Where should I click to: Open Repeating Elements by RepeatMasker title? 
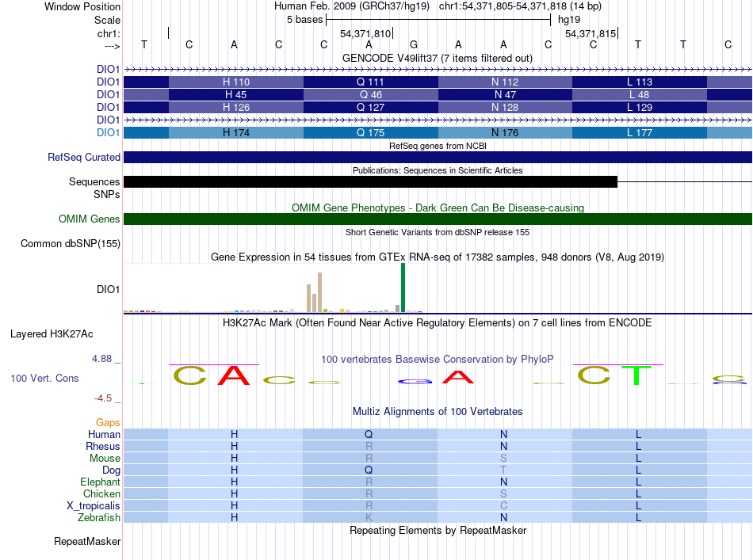pos(438,531)
